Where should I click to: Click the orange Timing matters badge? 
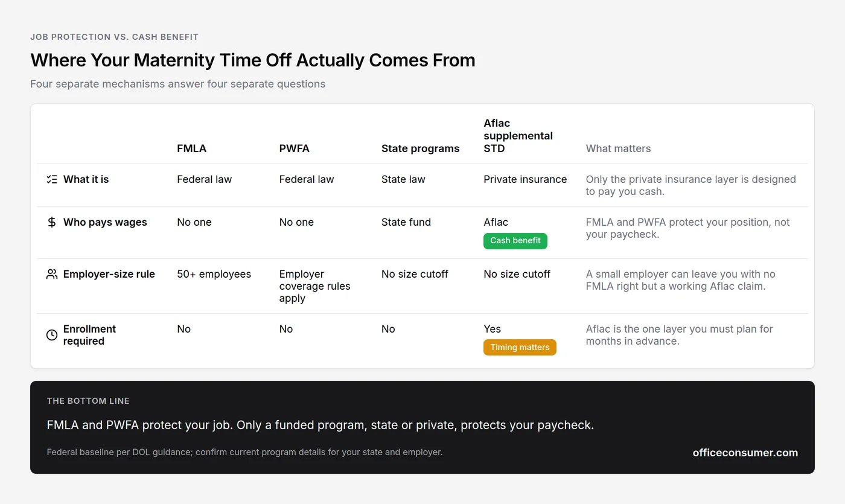(520, 348)
